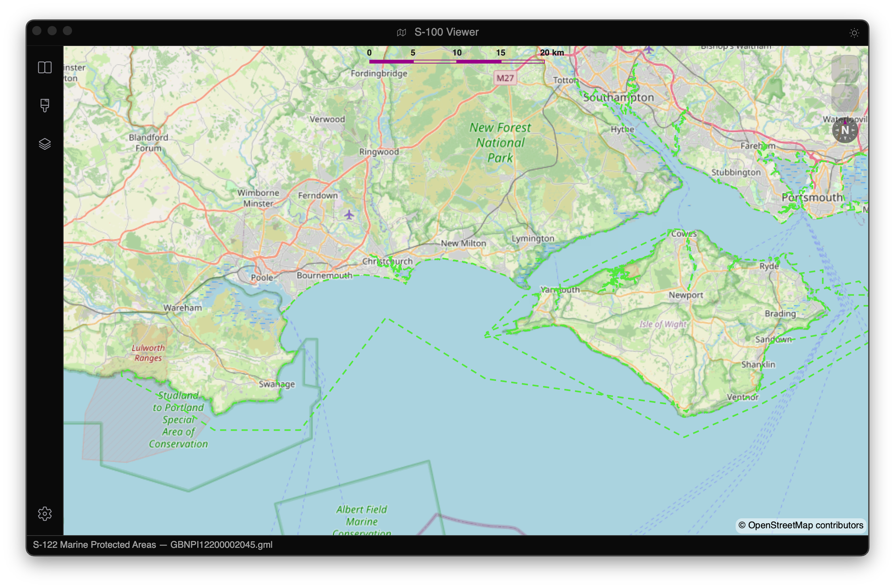Open the side panel book icon
Screen dimensions: 895x588
click(x=45, y=68)
